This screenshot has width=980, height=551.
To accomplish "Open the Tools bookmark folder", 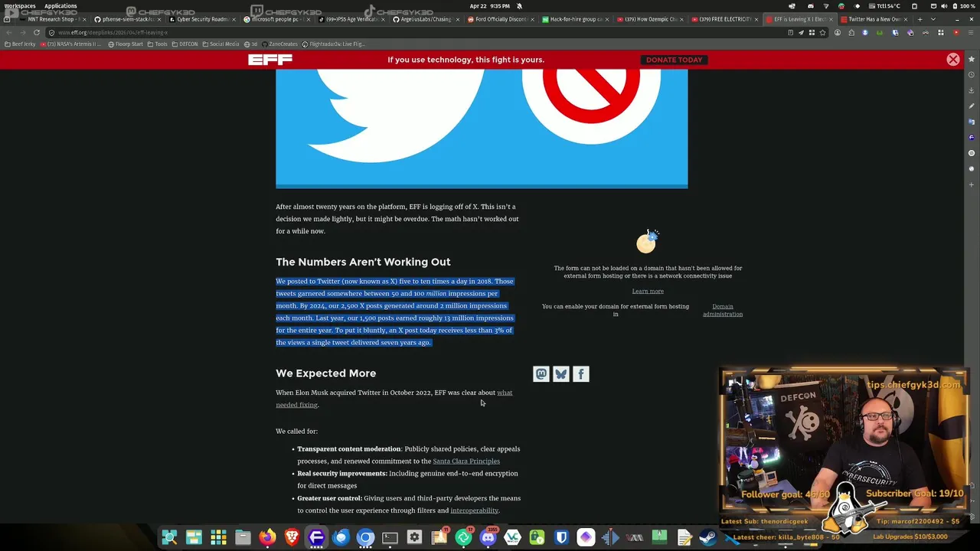I will pos(158,44).
